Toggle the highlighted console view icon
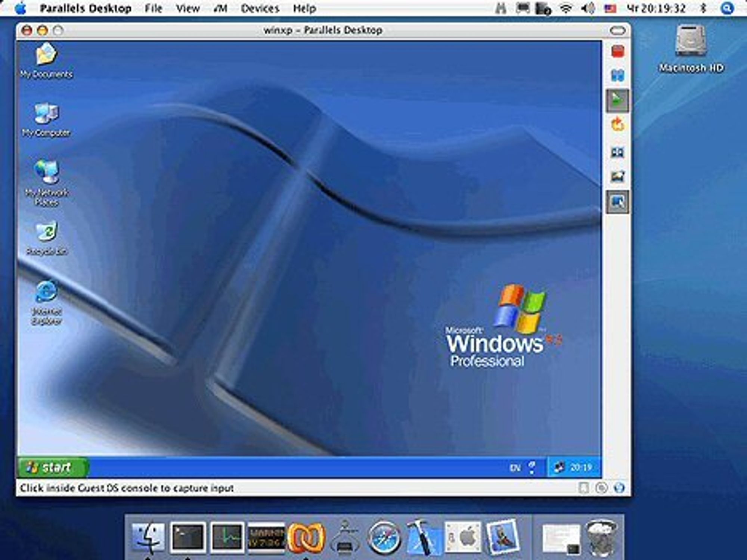 point(617,202)
